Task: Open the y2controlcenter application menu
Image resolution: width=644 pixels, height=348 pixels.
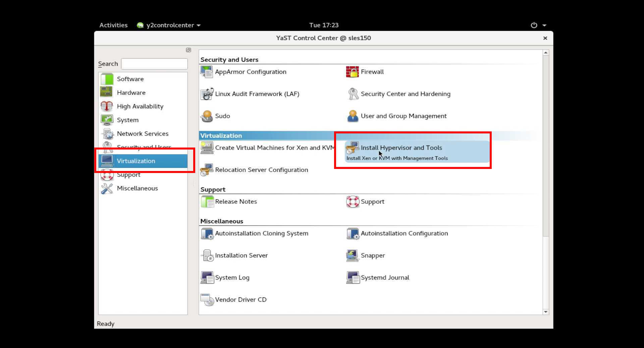Action: [169, 25]
